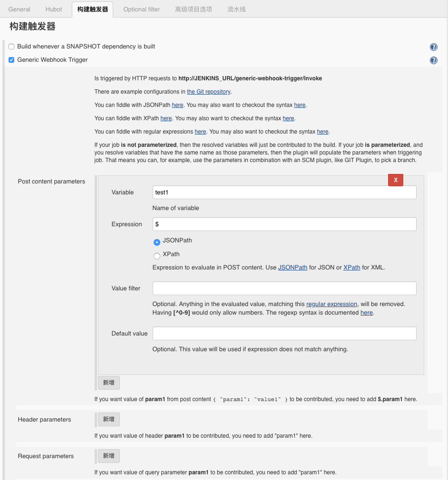This screenshot has width=448, height=480.
Task: Open help for Generic Webhook Trigger
Action: pos(433,60)
